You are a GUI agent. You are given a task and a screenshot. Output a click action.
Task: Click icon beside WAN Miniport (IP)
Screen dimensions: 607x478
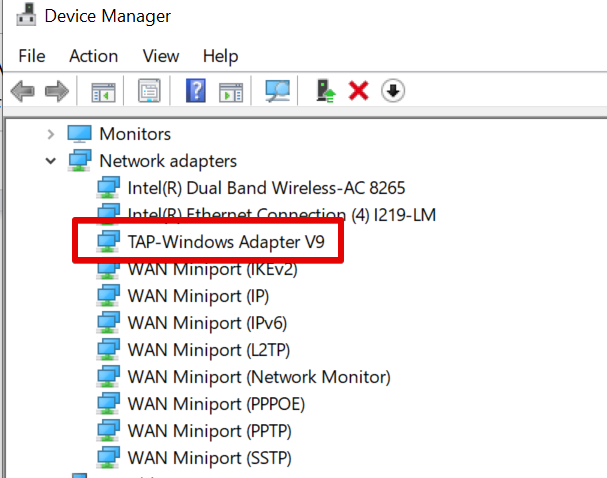(x=108, y=296)
